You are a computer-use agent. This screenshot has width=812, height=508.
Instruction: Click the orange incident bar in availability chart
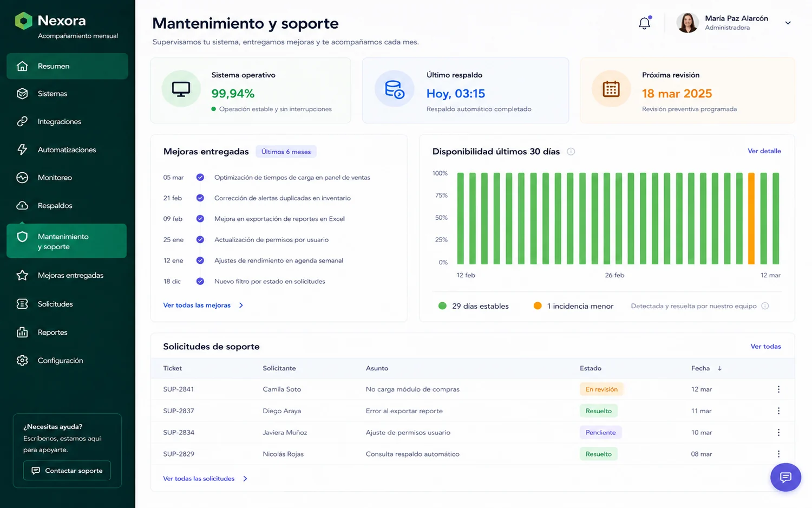pos(751,218)
